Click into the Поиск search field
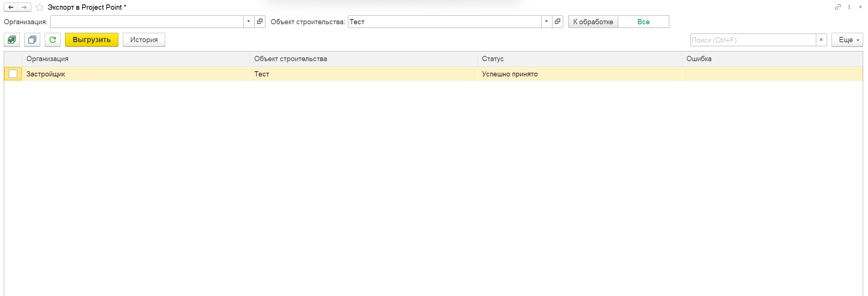 coord(752,40)
